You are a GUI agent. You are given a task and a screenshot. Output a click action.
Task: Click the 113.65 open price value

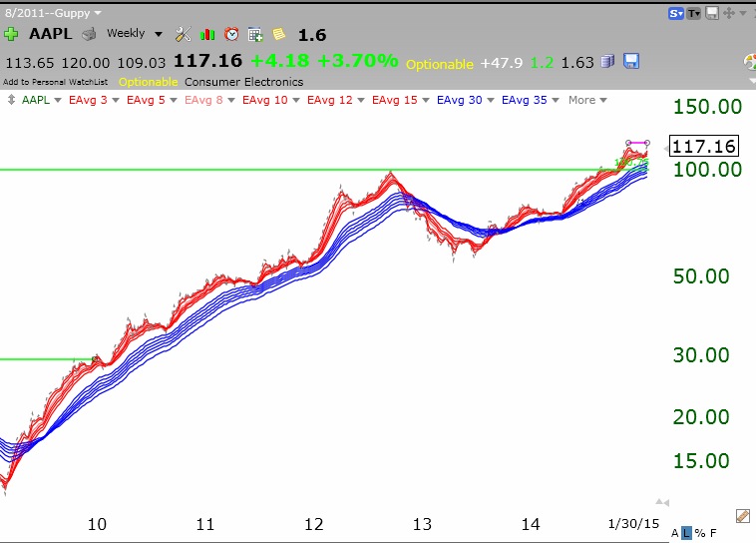(29, 63)
